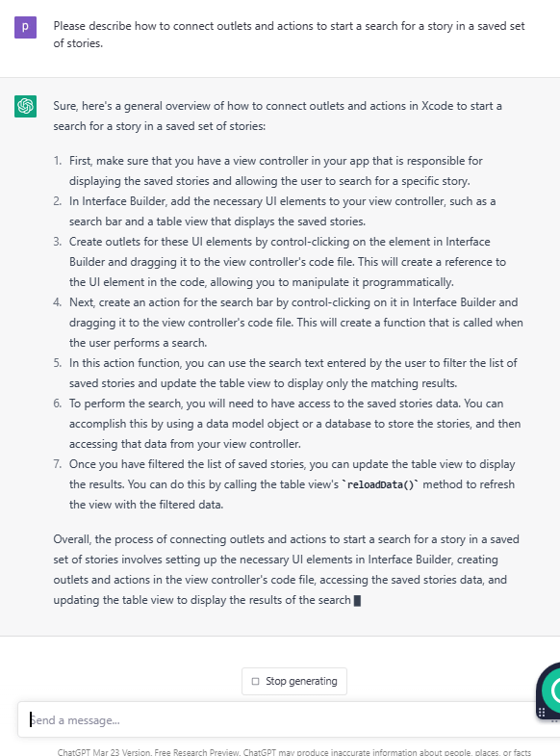Click list item 6 'To perform the search'
The width and height of the screenshot is (560, 756).
point(294,424)
